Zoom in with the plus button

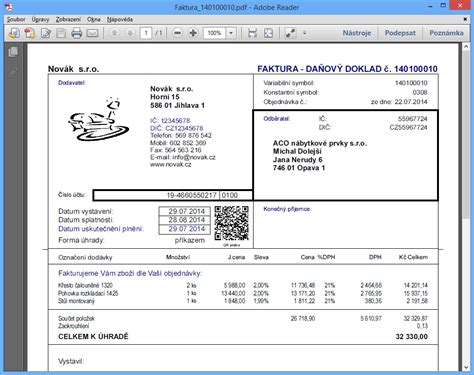coord(193,33)
